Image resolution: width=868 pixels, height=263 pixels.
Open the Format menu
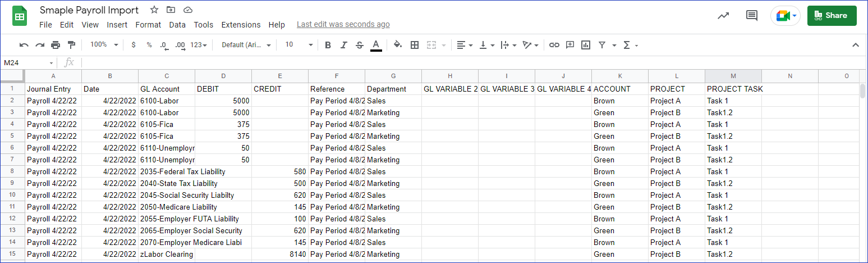click(148, 25)
